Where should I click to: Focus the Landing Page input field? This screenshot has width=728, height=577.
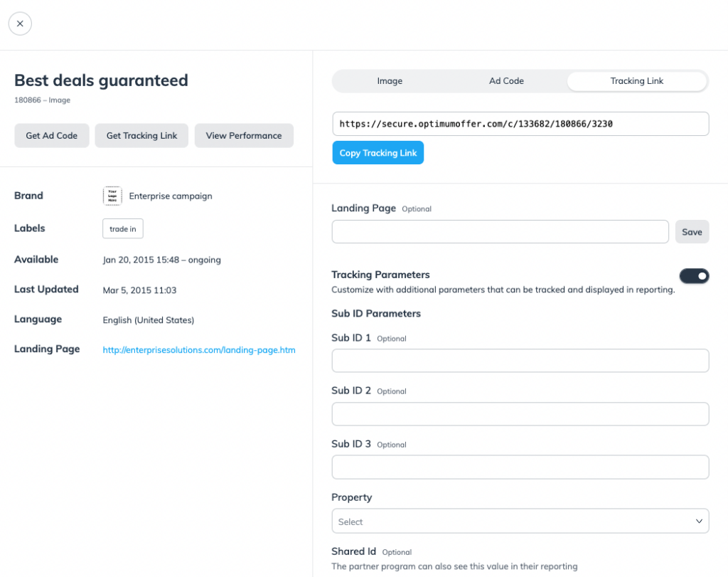pyautogui.click(x=500, y=232)
